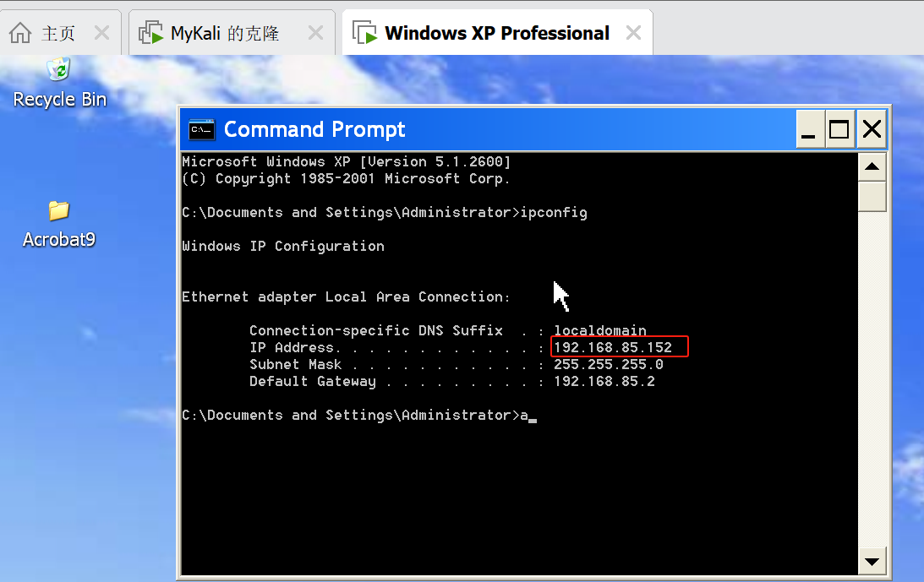The width and height of the screenshot is (924, 582).
Task: Click the IP address 192.168.85.152
Action: pos(613,347)
